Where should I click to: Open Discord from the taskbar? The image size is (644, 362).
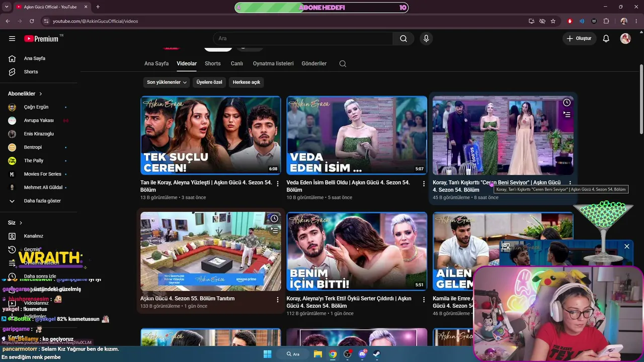coord(362,354)
